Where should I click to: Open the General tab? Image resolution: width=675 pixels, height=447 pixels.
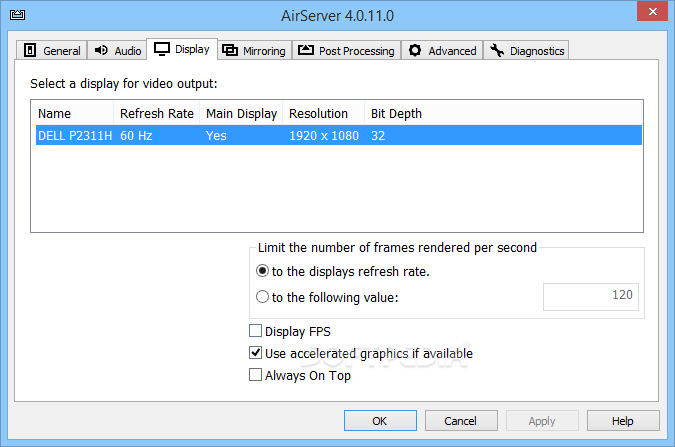pyautogui.click(x=52, y=50)
